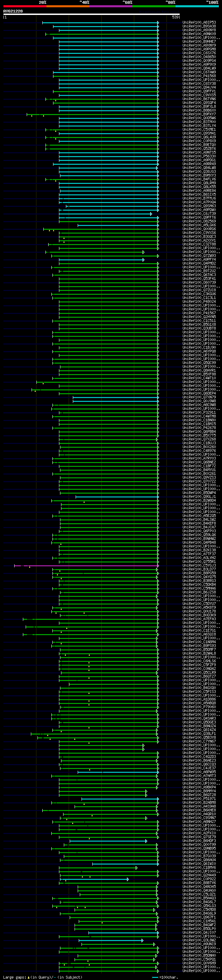Click hit label UniRef100_A7TF37

tap(199, 554)
